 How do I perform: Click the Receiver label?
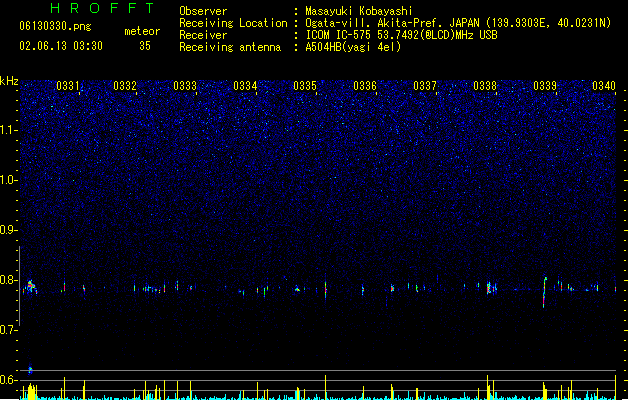coord(203,35)
